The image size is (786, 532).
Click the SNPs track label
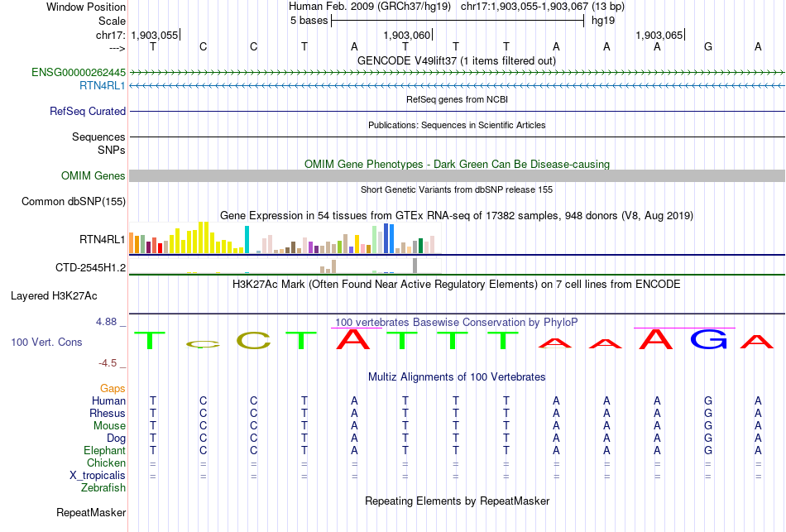(x=112, y=150)
